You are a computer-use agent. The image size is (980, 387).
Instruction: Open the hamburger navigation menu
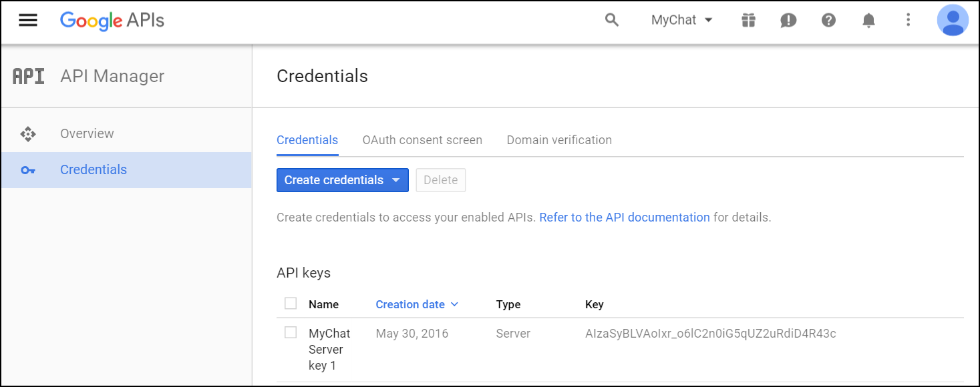point(28,20)
